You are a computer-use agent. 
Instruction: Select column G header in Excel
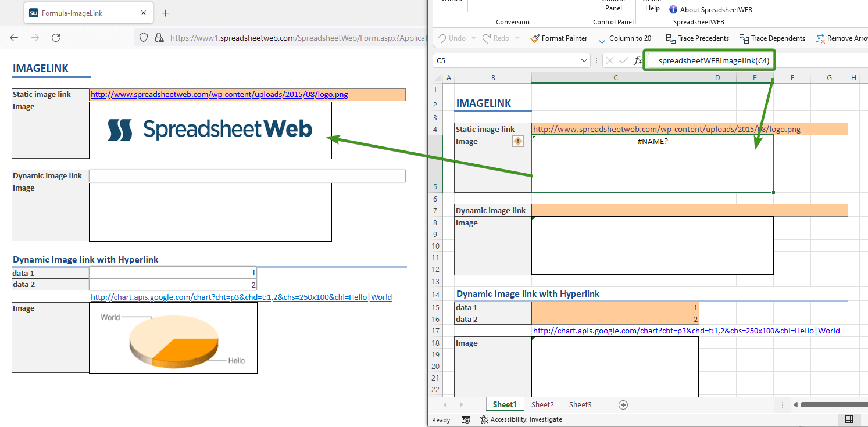[x=829, y=78]
